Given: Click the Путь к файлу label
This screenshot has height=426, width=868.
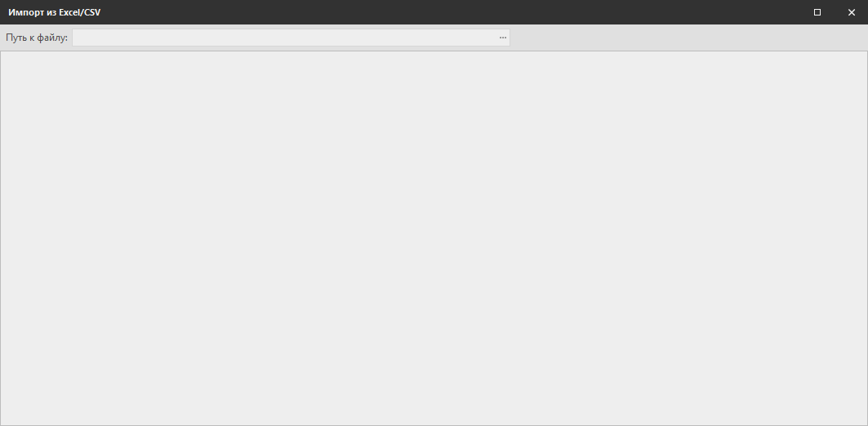Looking at the screenshot, I should coord(37,38).
